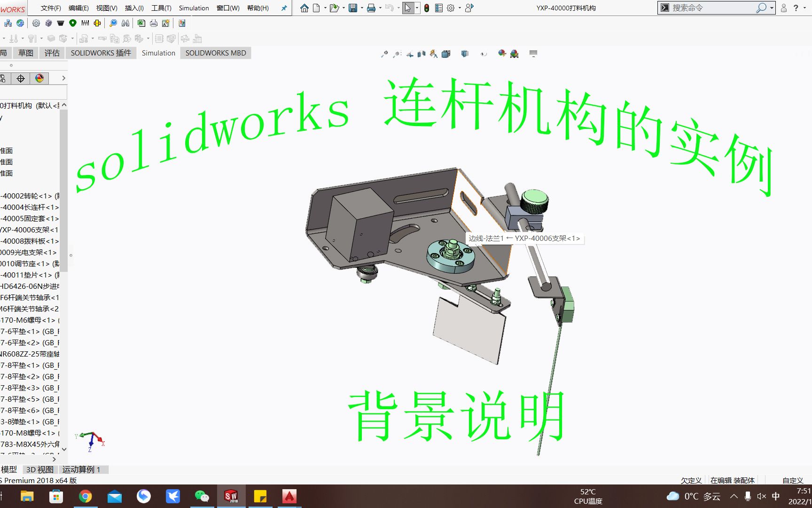This screenshot has height=508, width=812.
Task: Click Zoom to Fit in view toolbar
Action: point(384,54)
